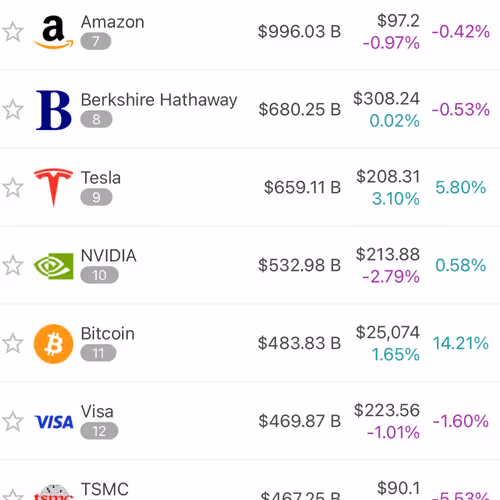Select Amazon's $996.03 B market cap
Viewport: 500px width, 500px height.
(299, 32)
